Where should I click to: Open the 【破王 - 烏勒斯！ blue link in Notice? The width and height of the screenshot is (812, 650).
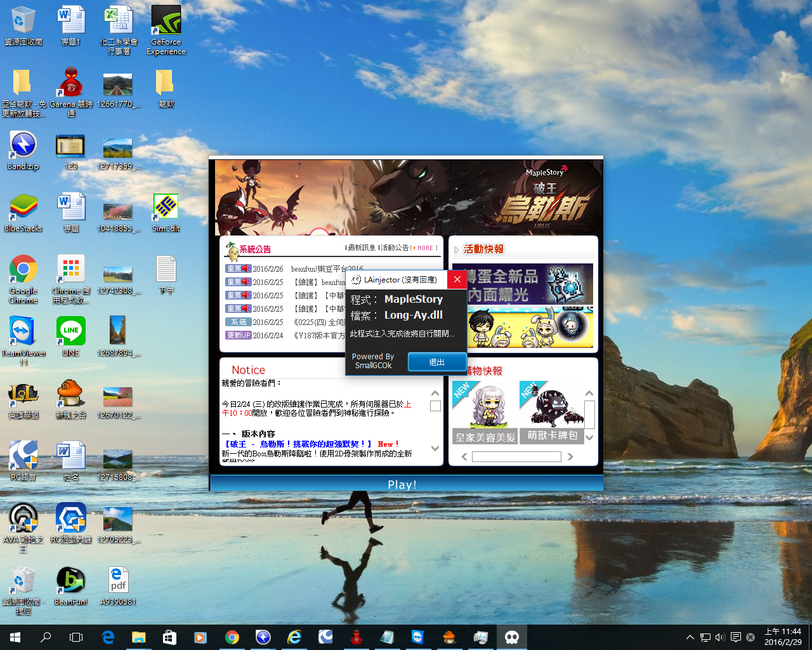click(x=297, y=444)
